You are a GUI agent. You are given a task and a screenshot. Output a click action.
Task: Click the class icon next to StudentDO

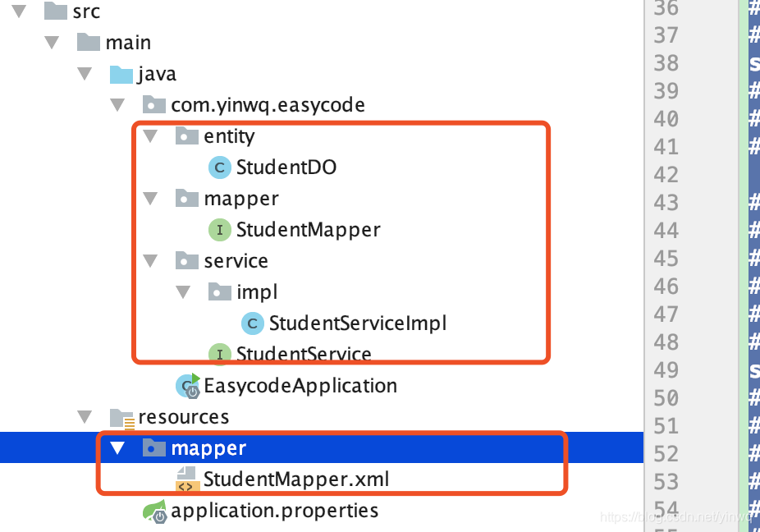[219, 167]
